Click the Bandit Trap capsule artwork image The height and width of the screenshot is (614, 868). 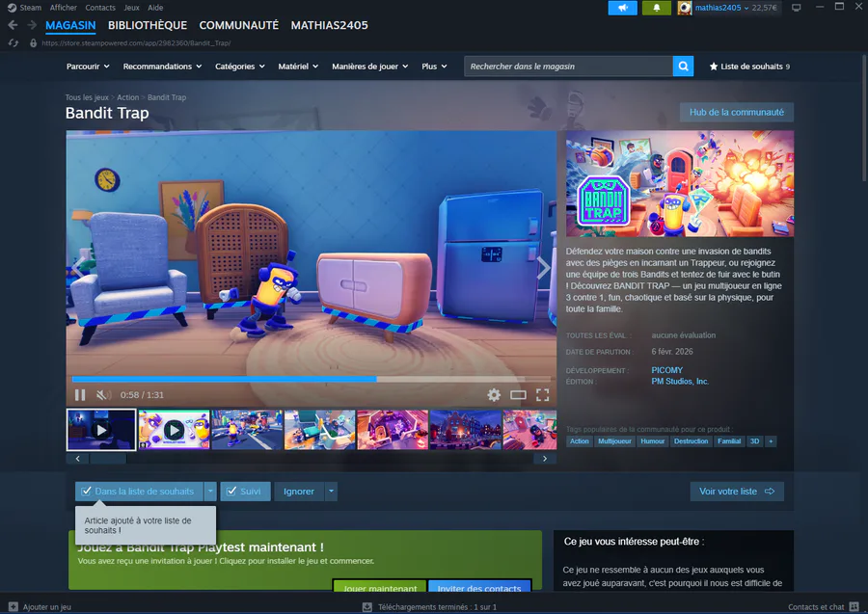[x=680, y=184]
